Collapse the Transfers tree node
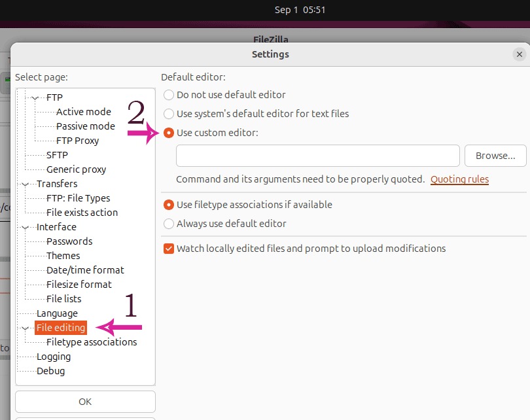The image size is (530, 420). [x=25, y=184]
